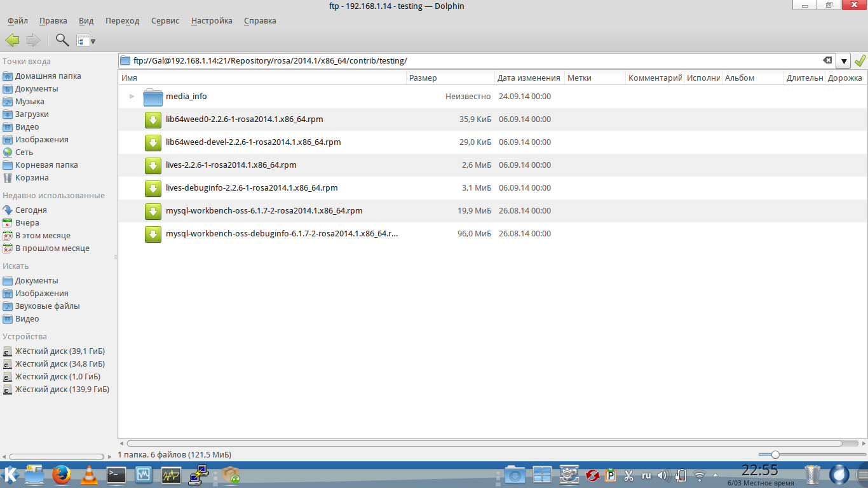Click the grey forward navigation arrow
This screenshot has width=868, height=488.
point(33,40)
